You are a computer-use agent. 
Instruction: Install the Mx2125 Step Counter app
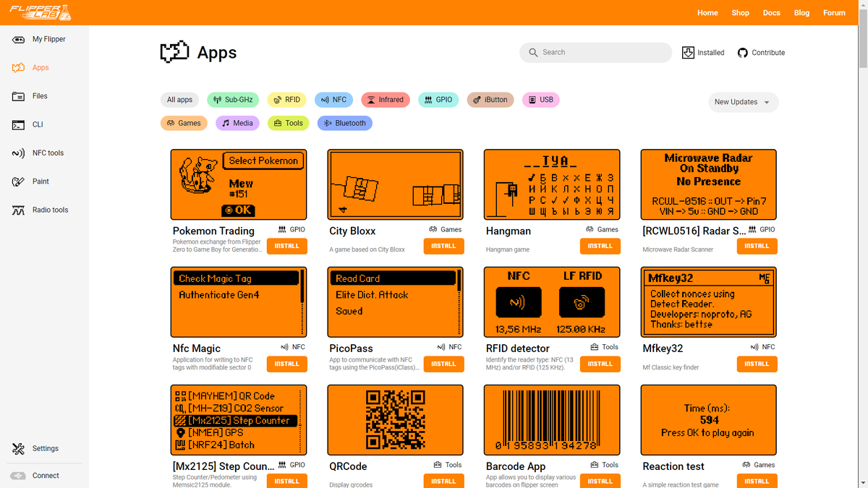pos(286,481)
